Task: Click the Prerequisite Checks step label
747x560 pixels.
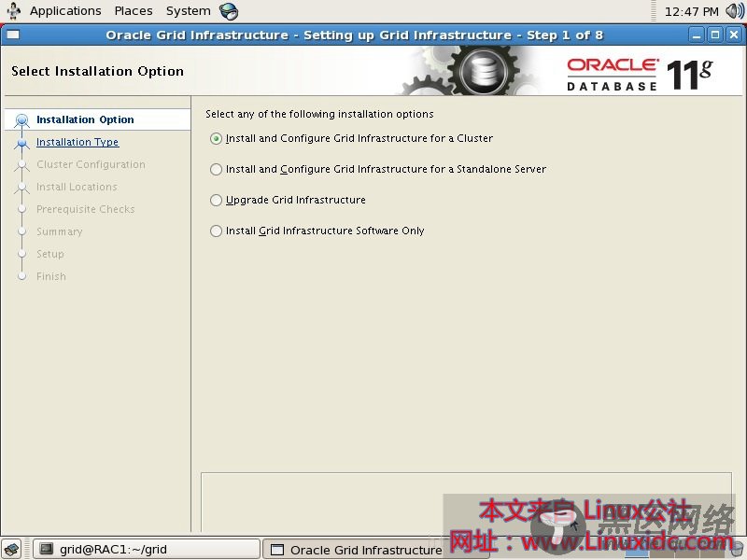Action: (86, 209)
